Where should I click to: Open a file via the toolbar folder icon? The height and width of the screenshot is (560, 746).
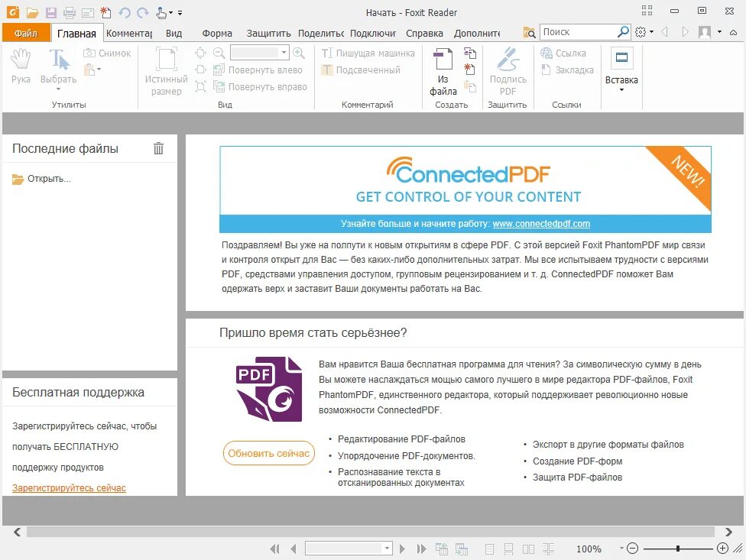click(32, 13)
